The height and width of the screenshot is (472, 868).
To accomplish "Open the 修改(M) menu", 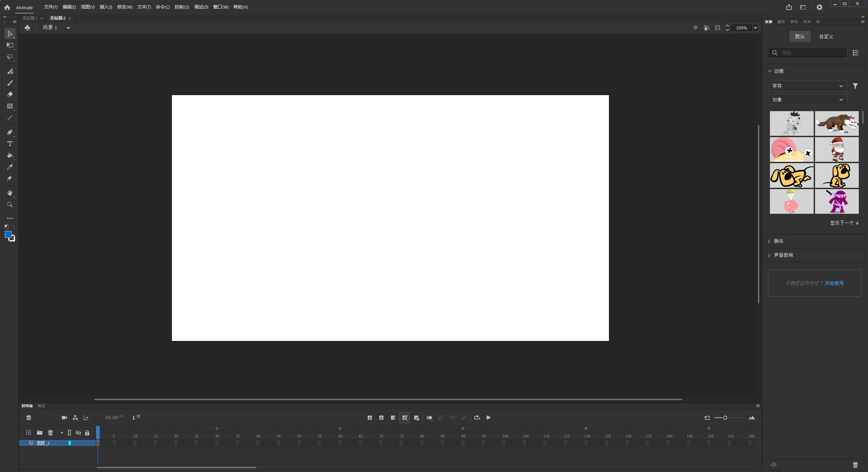I will (x=124, y=7).
